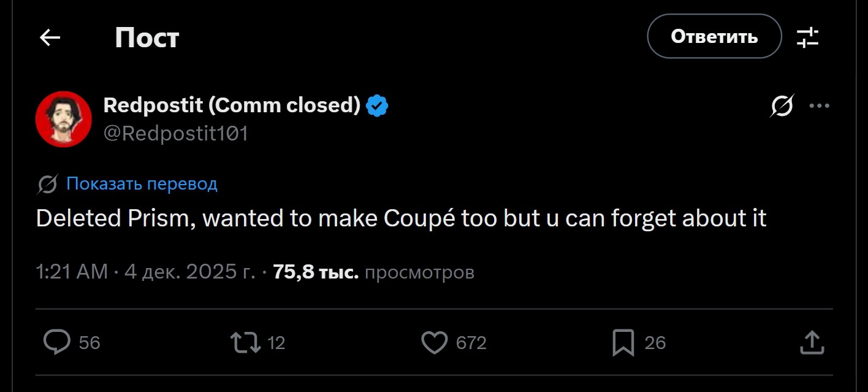Toggle the heart like icon
Screen dimensions: 868x392
point(435,342)
